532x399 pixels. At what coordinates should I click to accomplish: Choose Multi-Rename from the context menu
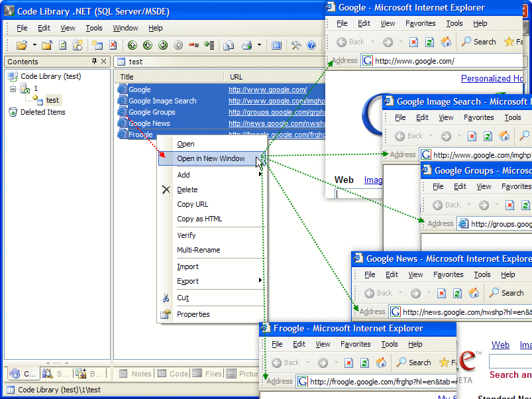tap(199, 250)
